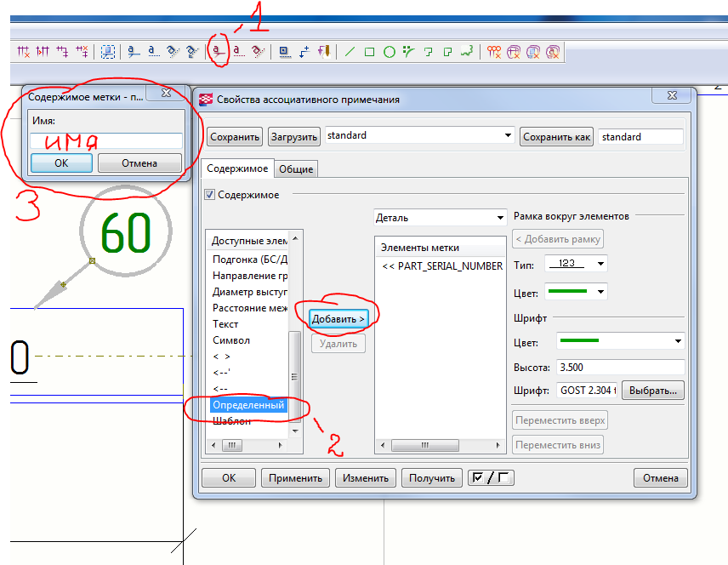
Task: Click the Имя text input field
Action: click(x=106, y=141)
